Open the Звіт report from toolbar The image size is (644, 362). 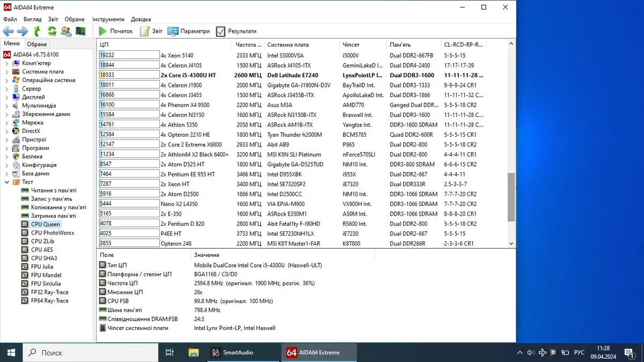pos(151,31)
